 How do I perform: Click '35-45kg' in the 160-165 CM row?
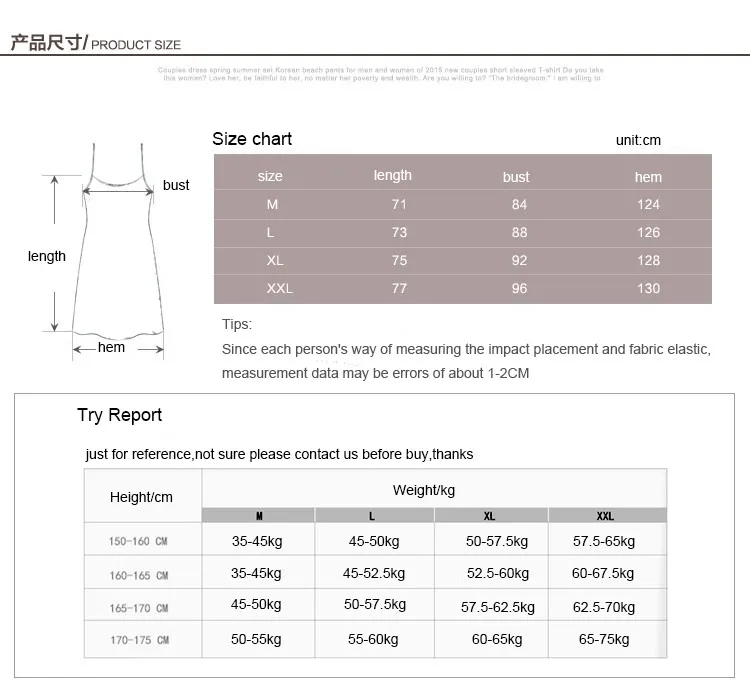(256, 573)
